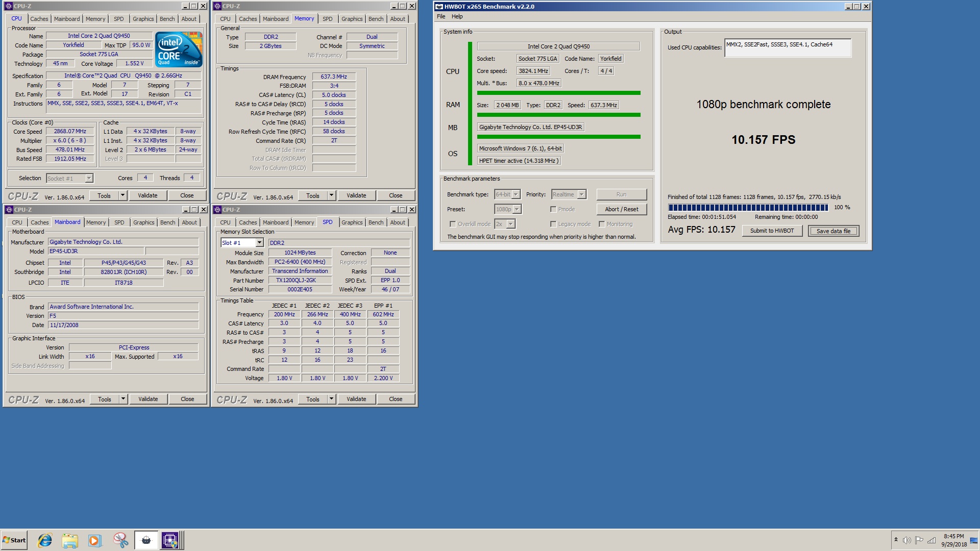Show desktop via the taskbar corner
The height and width of the screenshot is (551, 980).
click(974, 540)
